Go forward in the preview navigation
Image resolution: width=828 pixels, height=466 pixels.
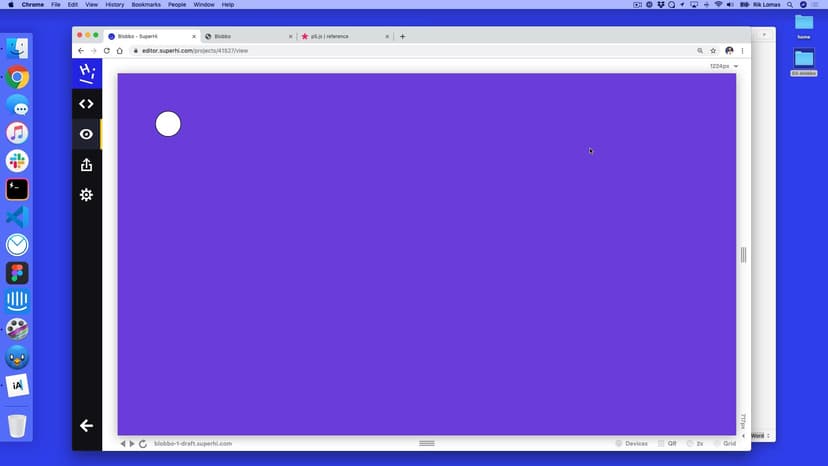[132, 443]
